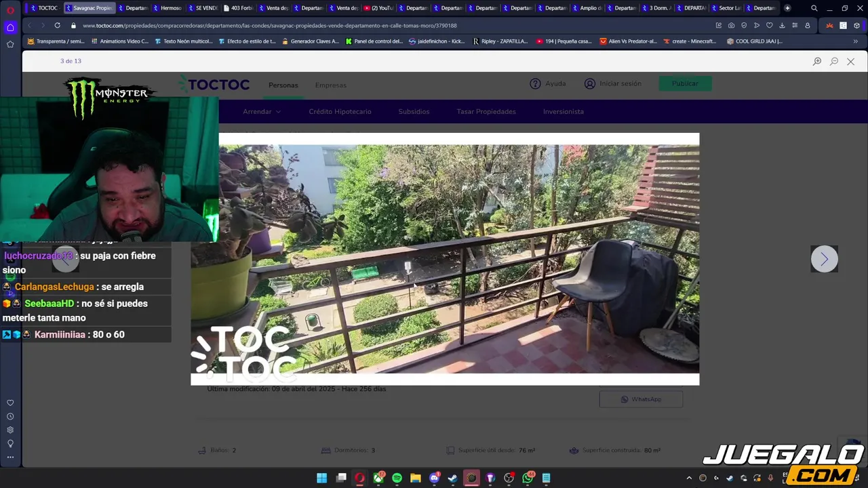The image size is (868, 488).
Task: Open the Opera sidebar heart icon
Action: [x=10, y=403]
